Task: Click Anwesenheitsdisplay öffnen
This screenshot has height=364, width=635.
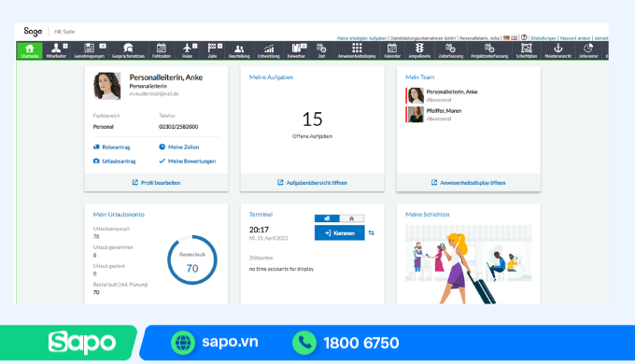Action: pyautogui.click(x=468, y=183)
